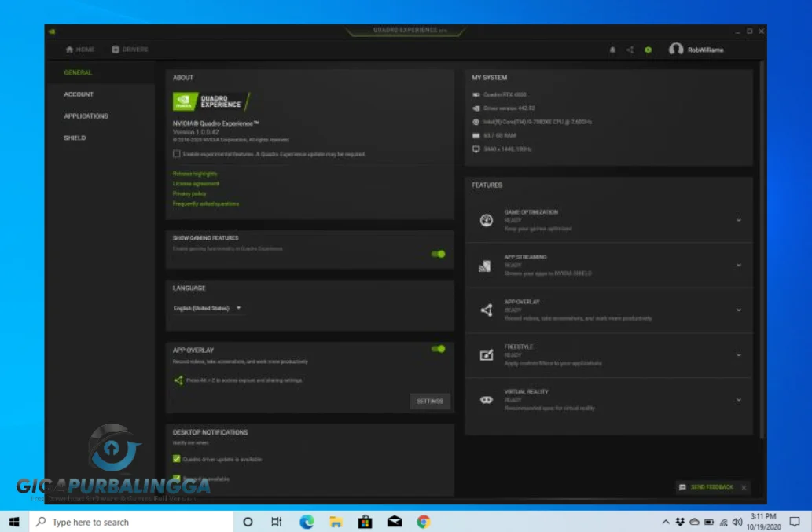Open Task View on taskbar
Screen dimensions: 812x532
(x=277, y=522)
